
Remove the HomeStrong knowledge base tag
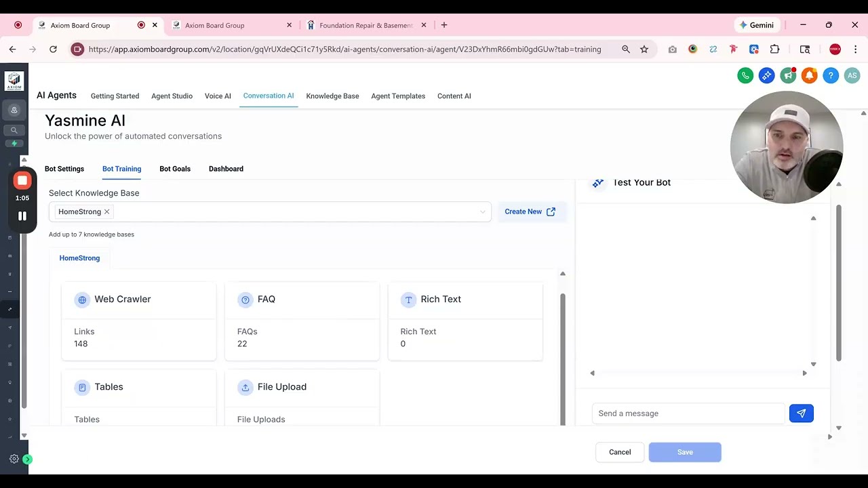tap(106, 212)
